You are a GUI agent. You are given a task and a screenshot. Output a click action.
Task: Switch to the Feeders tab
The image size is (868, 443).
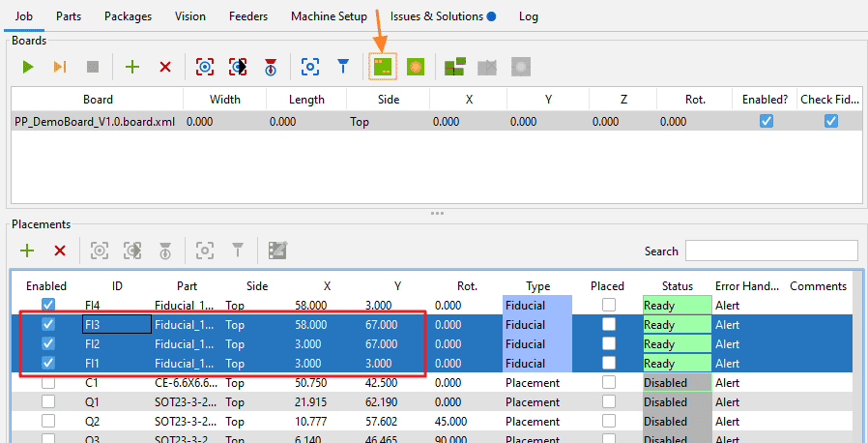pyautogui.click(x=249, y=16)
